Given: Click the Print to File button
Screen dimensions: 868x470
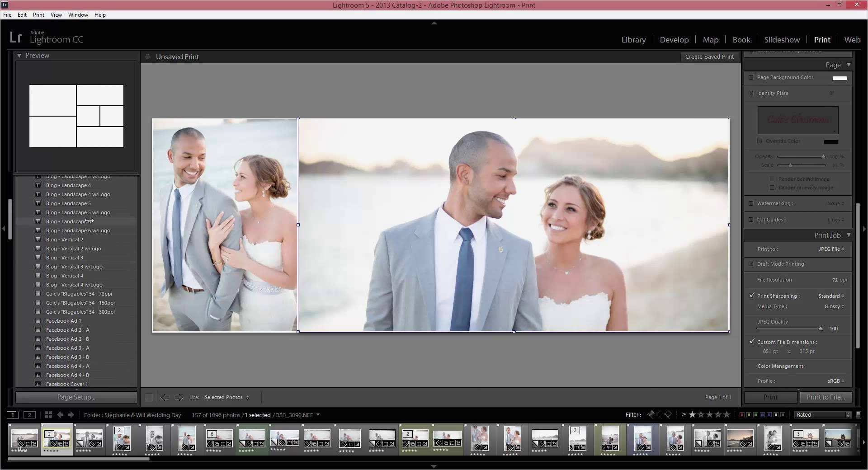Looking at the screenshot, I should [x=826, y=397].
